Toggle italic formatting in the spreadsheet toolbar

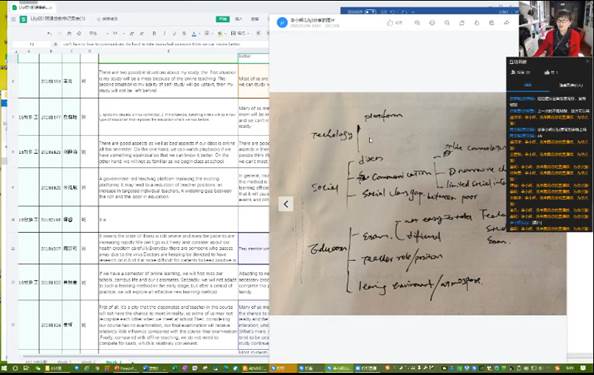click(x=164, y=34)
